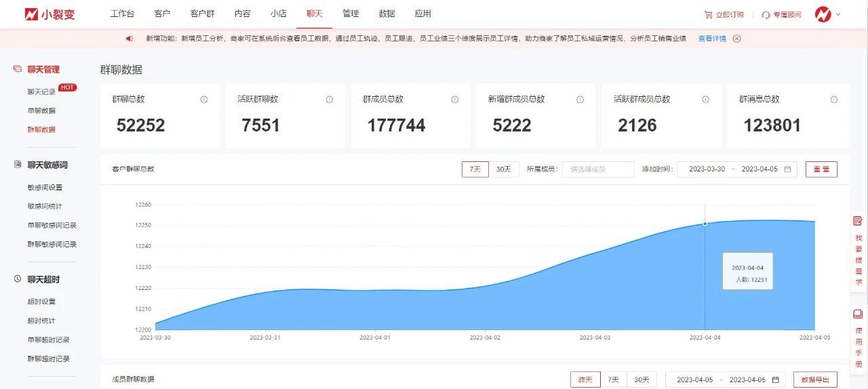868x389 pixels.
Task: Click info icon beside 群成员总数
Action: coord(454,100)
